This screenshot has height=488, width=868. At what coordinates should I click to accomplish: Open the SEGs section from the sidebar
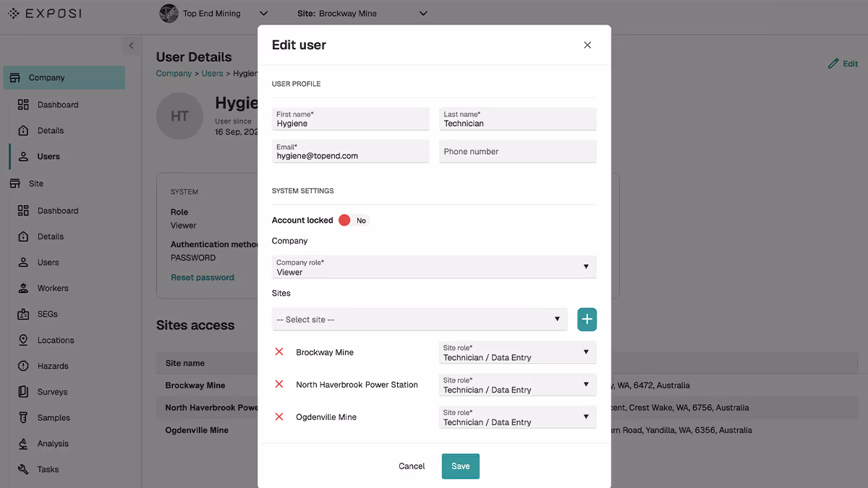coord(25,314)
